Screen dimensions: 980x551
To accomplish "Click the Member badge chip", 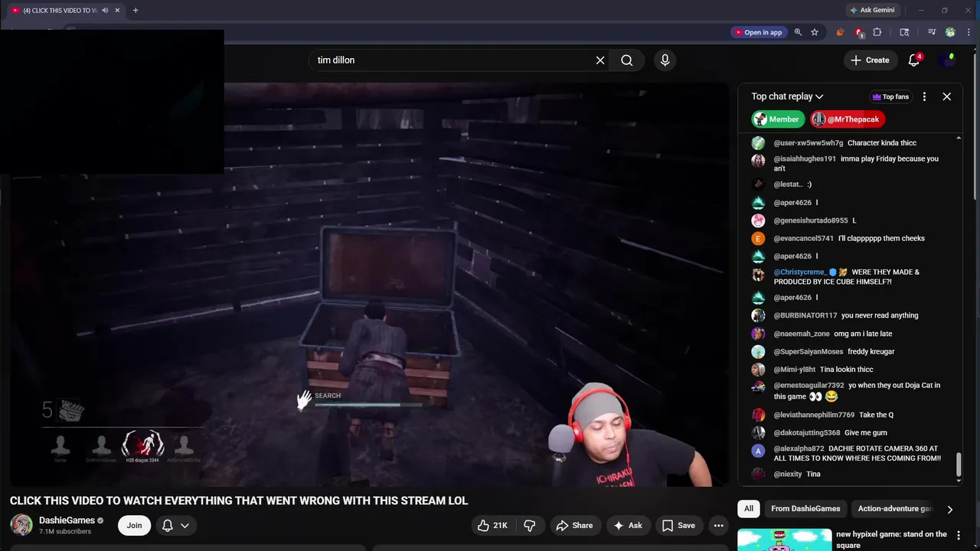I will (x=778, y=119).
